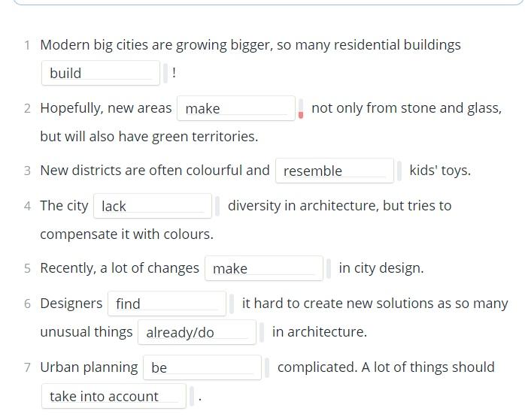Click the grey indicator beside the 'find' field
The image size is (525, 420).
[x=232, y=304]
